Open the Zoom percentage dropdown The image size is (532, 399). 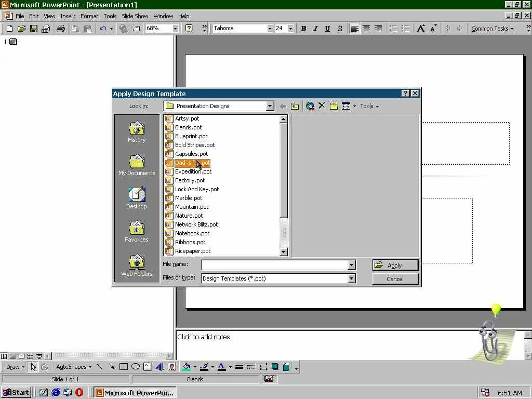[175, 29]
